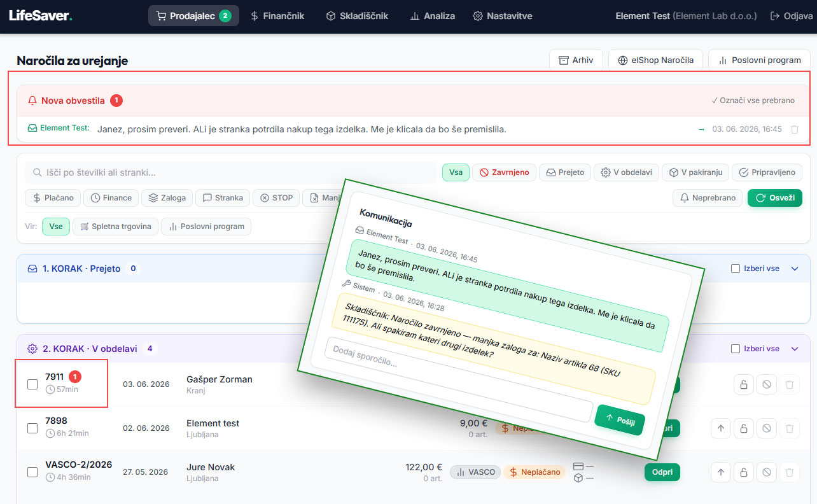Click the block icon in the 7911 row
Screen dimensions: 817x504
coord(767,384)
